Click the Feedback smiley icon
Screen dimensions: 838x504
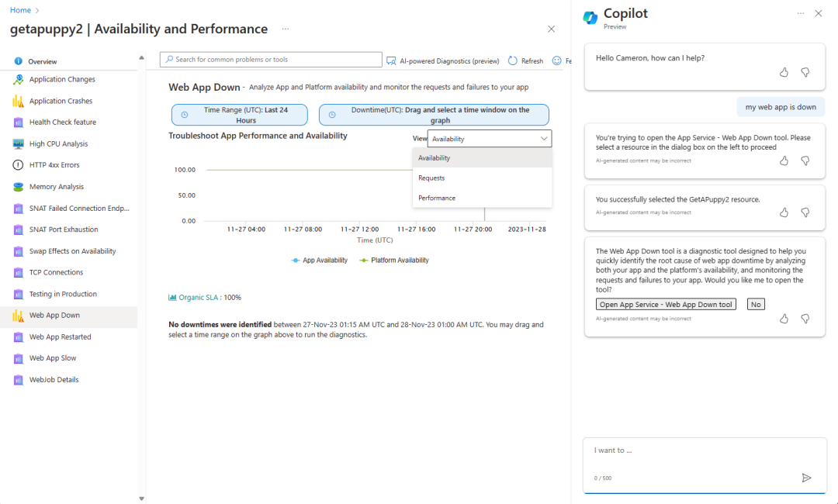tap(557, 60)
